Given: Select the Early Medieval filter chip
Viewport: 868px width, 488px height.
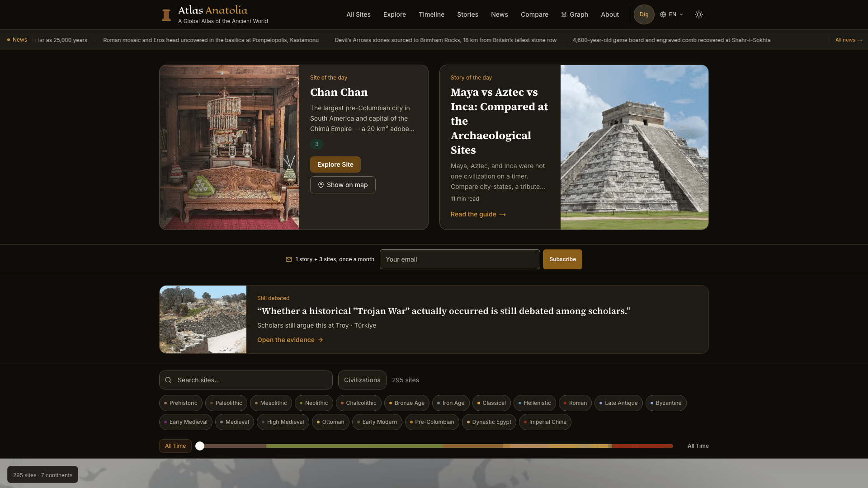Looking at the screenshot, I should click(x=185, y=422).
